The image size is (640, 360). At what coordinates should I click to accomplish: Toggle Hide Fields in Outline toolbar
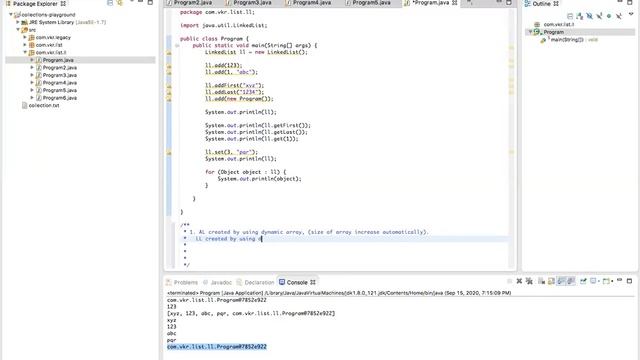tap(589, 16)
